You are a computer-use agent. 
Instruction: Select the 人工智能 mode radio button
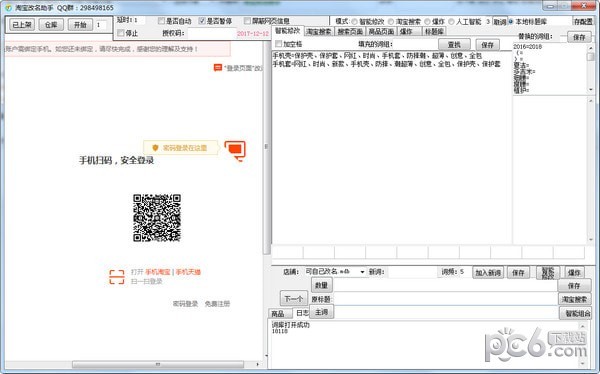[x=451, y=21]
